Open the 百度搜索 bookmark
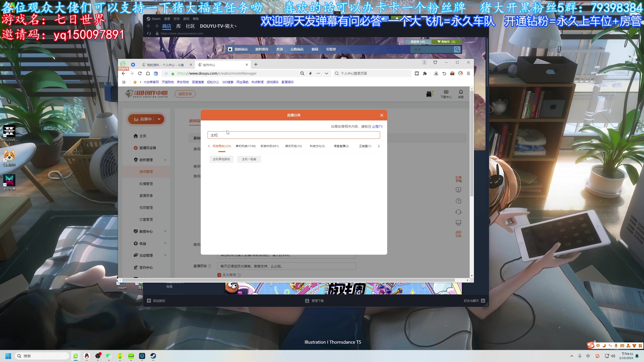The height and width of the screenshot is (362, 644). [x=198, y=82]
